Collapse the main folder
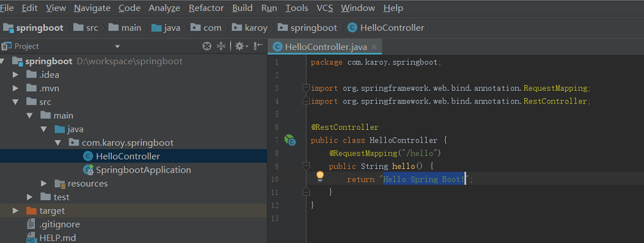The image size is (644, 243). point(29,115)
